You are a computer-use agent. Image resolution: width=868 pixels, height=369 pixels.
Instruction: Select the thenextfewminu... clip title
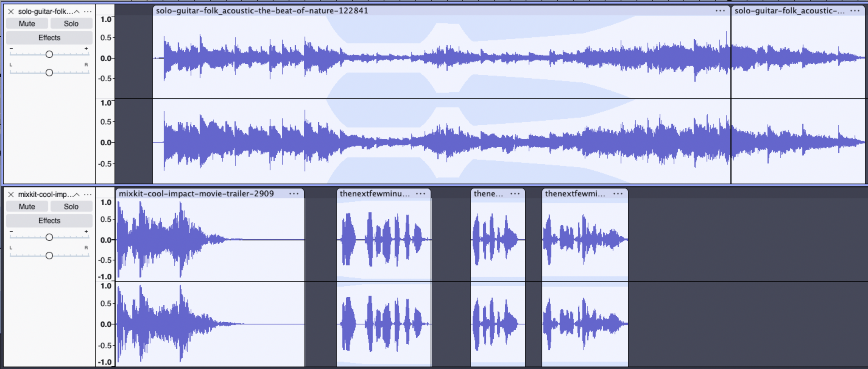click(375, 194)
